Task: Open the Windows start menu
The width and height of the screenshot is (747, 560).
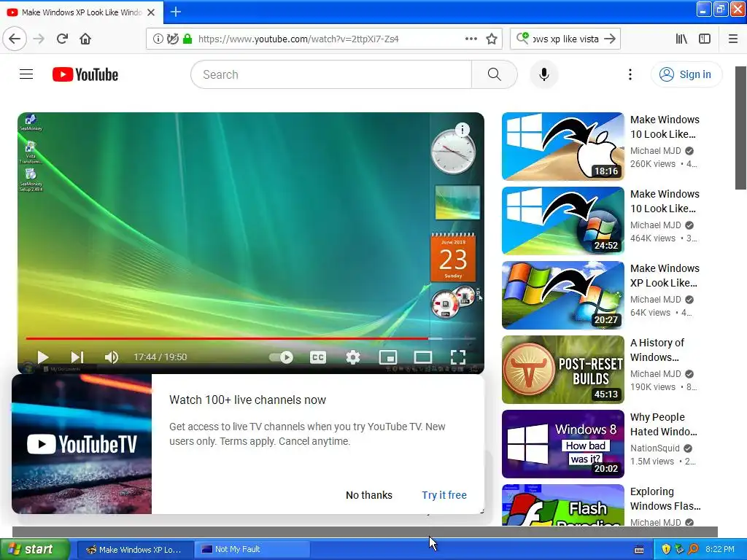Action: pyautogui.click(x=34, y=550)
